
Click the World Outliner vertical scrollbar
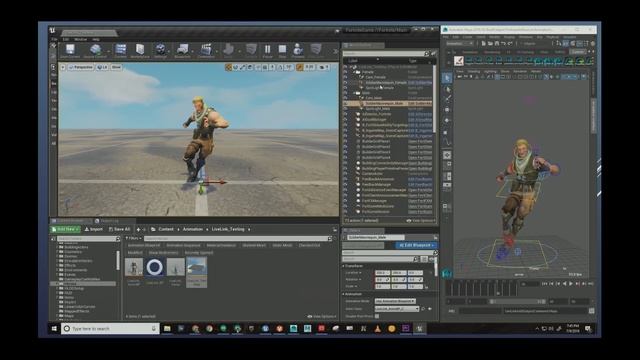coord(434,99)
